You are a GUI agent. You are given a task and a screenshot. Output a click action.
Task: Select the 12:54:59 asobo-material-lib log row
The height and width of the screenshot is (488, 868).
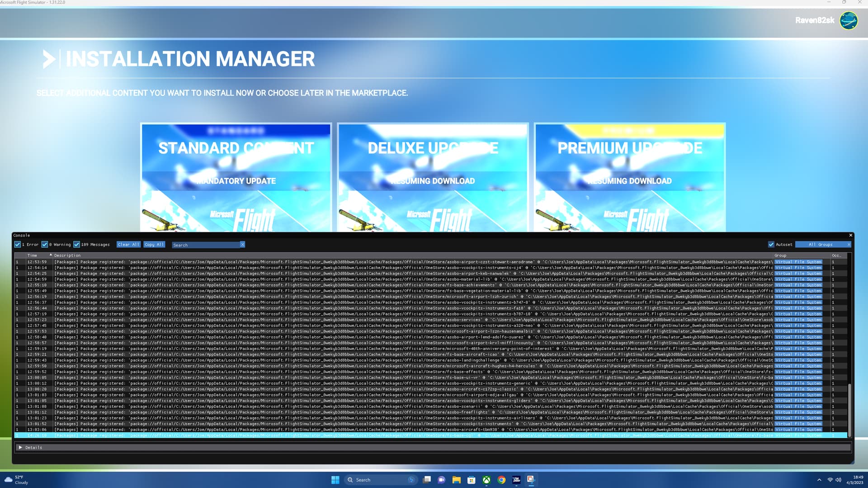pyautogui.click(x=431, y=280)
